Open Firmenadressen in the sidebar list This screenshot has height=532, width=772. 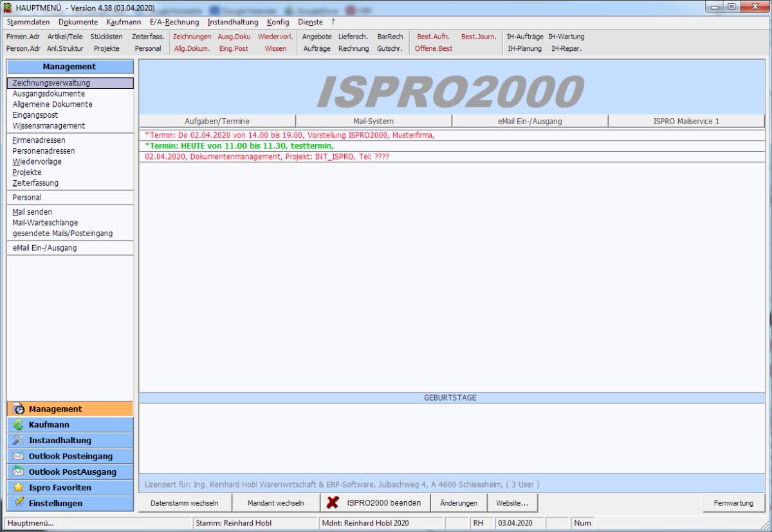click(39, 140)
